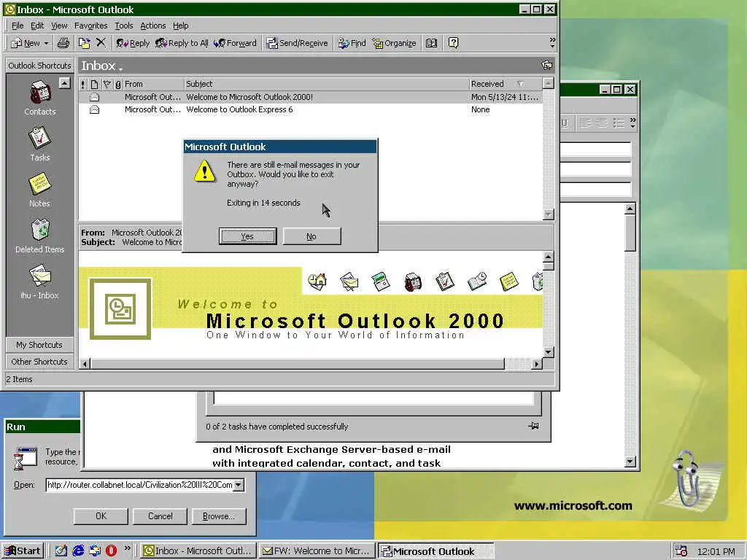Click the Run dialog Open text field
Screen dimensions: 747x560
139,485
